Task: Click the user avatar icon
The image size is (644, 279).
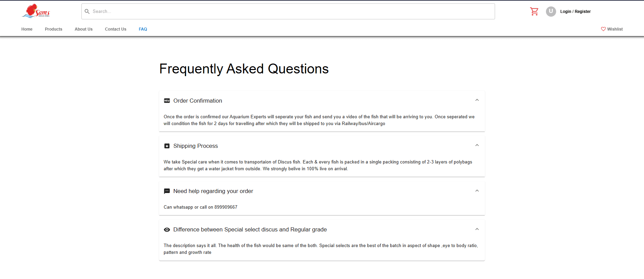Action: tap(551, 12)
